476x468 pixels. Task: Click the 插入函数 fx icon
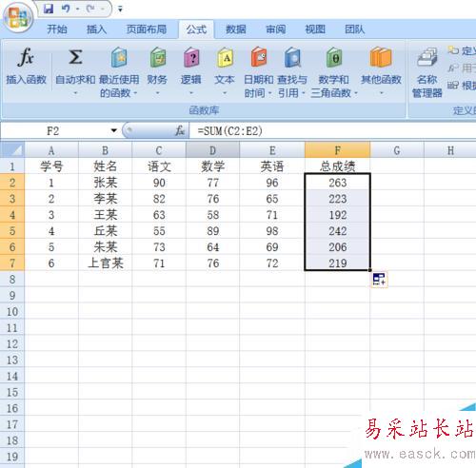[x=26, y=57]
